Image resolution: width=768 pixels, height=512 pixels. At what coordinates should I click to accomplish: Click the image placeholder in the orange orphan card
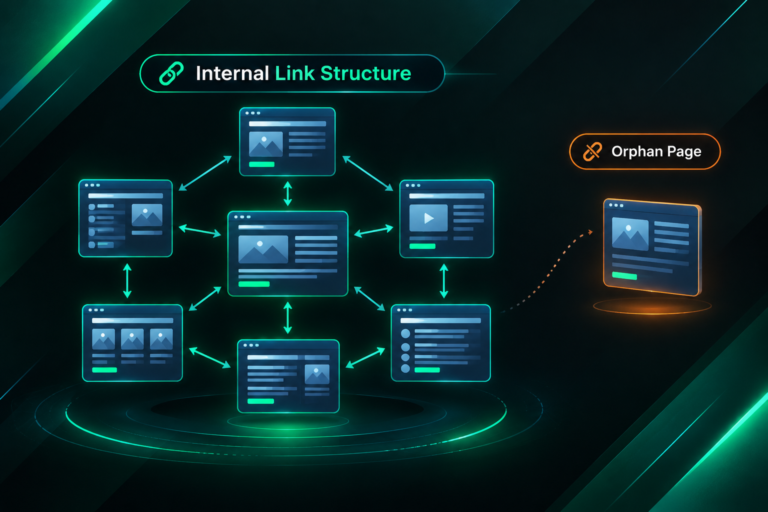[x=630, y=234]
